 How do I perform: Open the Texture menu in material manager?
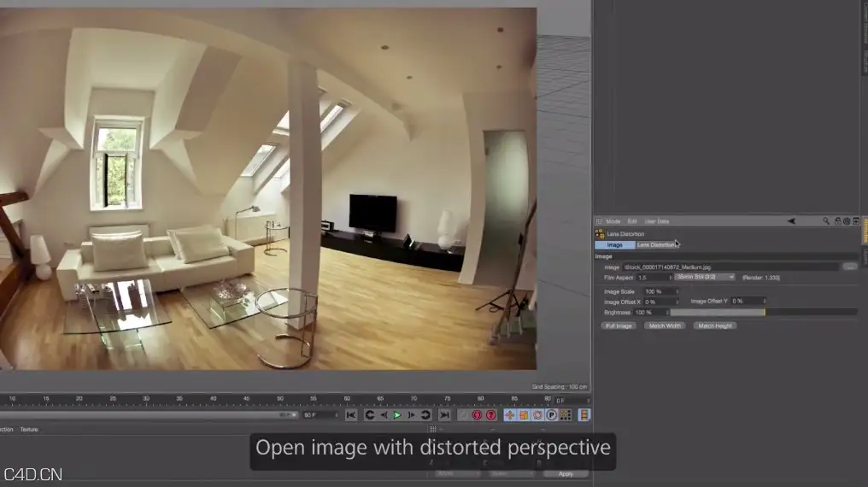[x=29, y=430]
